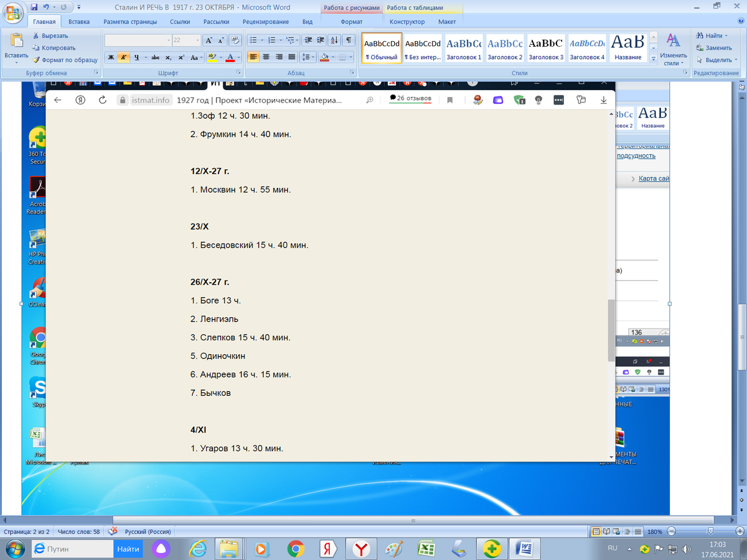This screenshot has width=747, height=560.
Task: Align text right
Action: 279,57
